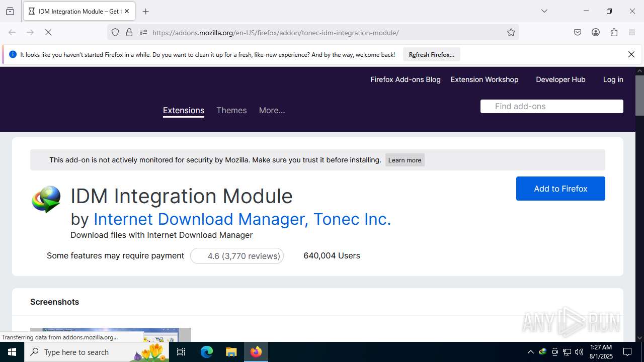Image resolution: width=644 pixels, height=362 pixels.
Task: Open a new tab with plus button
Action: (x=146, y=11)
